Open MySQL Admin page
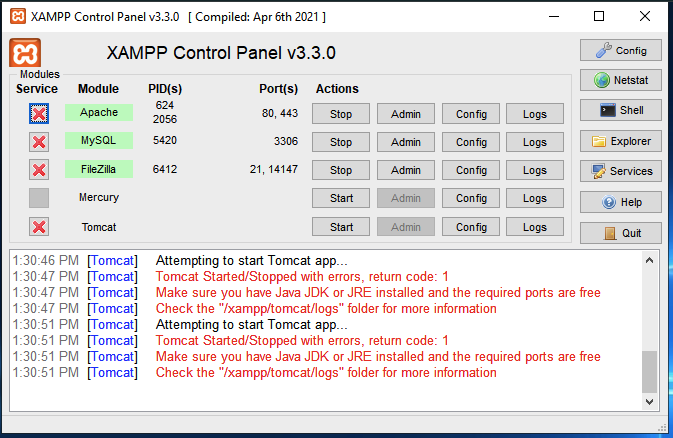This screenshot has width=673, height=438. (406, 142)
